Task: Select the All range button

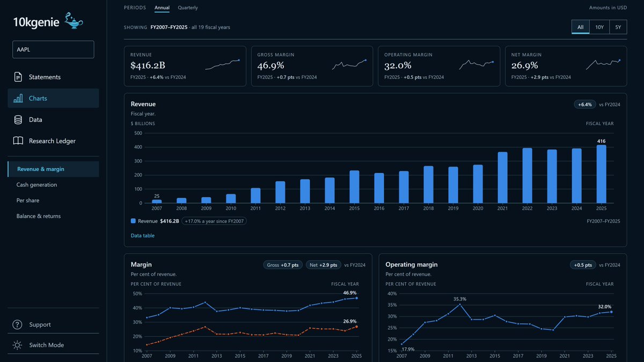Action: click(581, 27)
